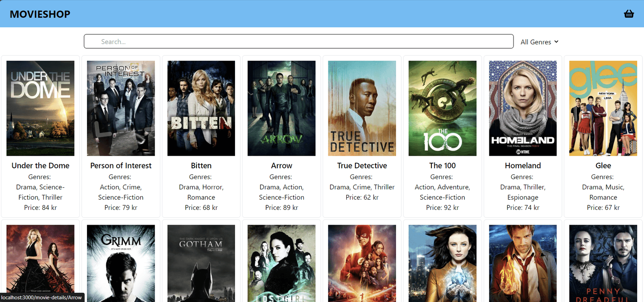Click the 'Price: 84 kr' text
This screenshot has height=302, width=644.
40,208
